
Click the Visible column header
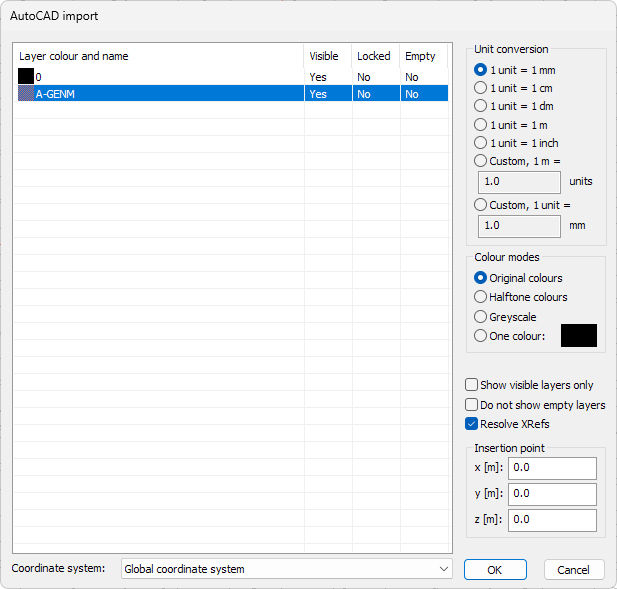point(327,56)
